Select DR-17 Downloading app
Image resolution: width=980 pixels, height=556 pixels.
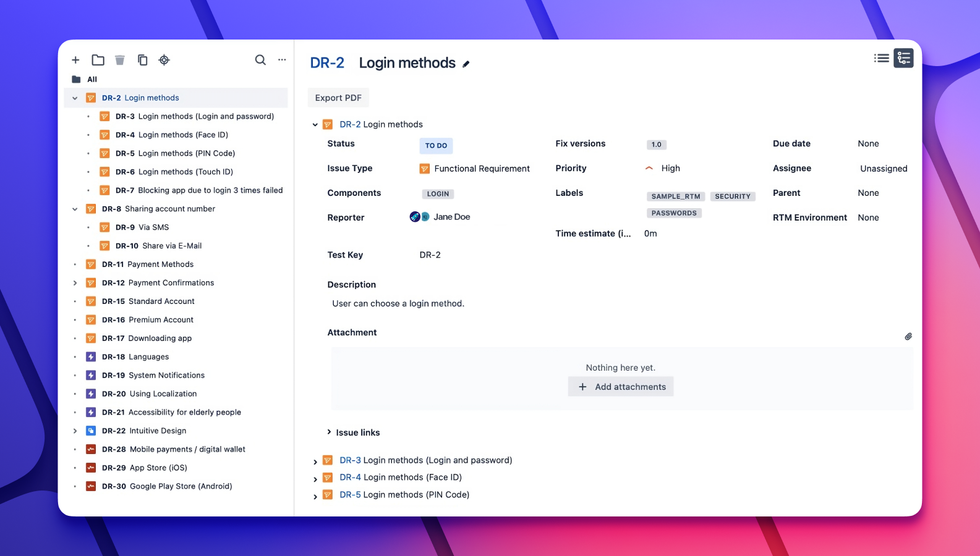(x=147, y=339)
